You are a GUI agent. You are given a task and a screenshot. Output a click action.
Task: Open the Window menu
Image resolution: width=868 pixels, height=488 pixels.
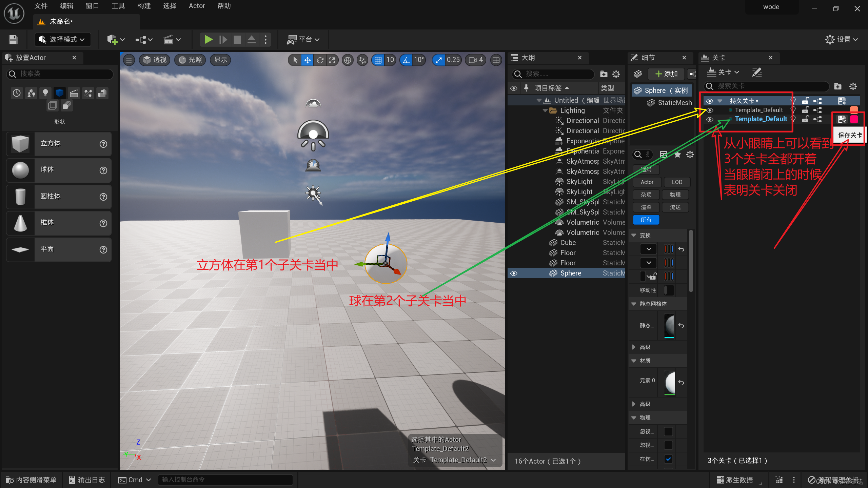click(92, 6)
